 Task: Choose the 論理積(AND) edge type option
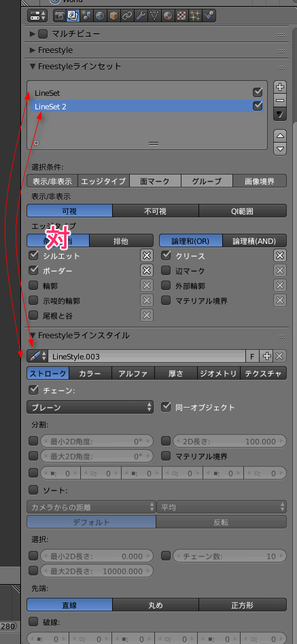click(x=255, y=240)
